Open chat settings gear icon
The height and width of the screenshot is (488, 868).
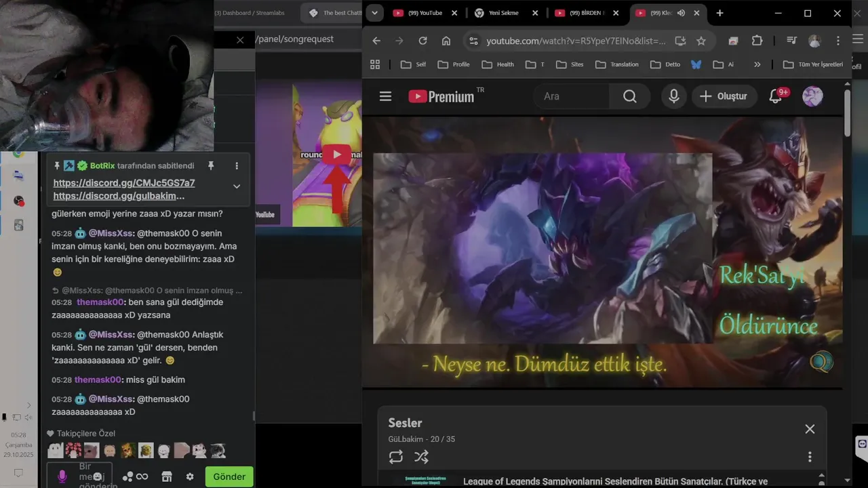[x=190, y=476]
